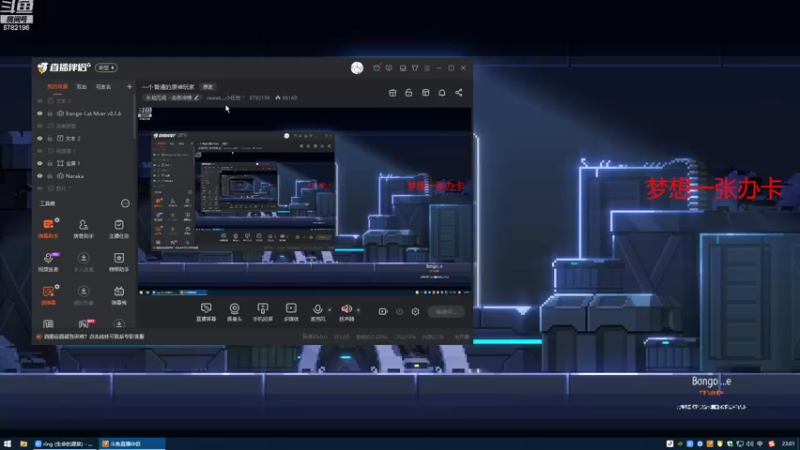Screen dimensions: 800x450
Task: Select the 文本 2 source row
Action: (x=85, y=138)
